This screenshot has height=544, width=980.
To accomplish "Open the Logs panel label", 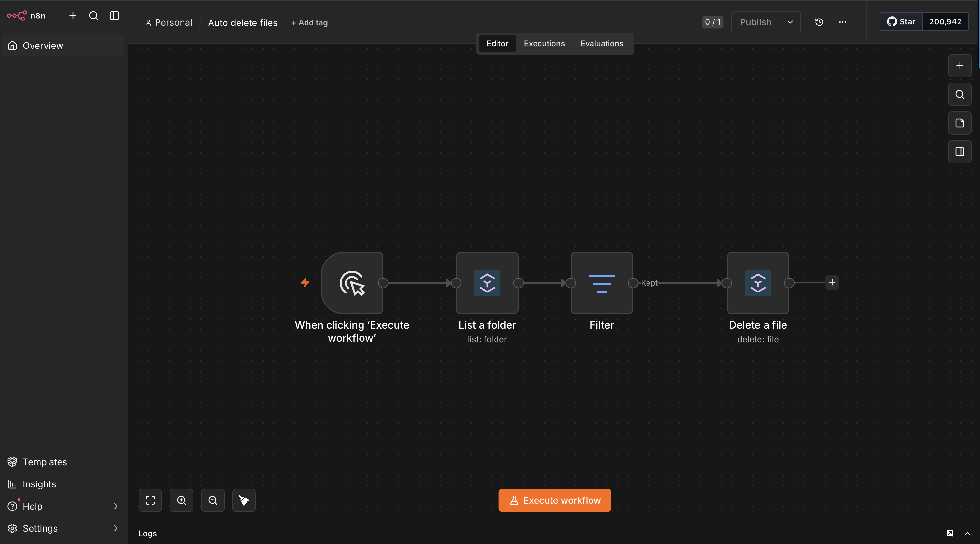I will coord(148,533).
